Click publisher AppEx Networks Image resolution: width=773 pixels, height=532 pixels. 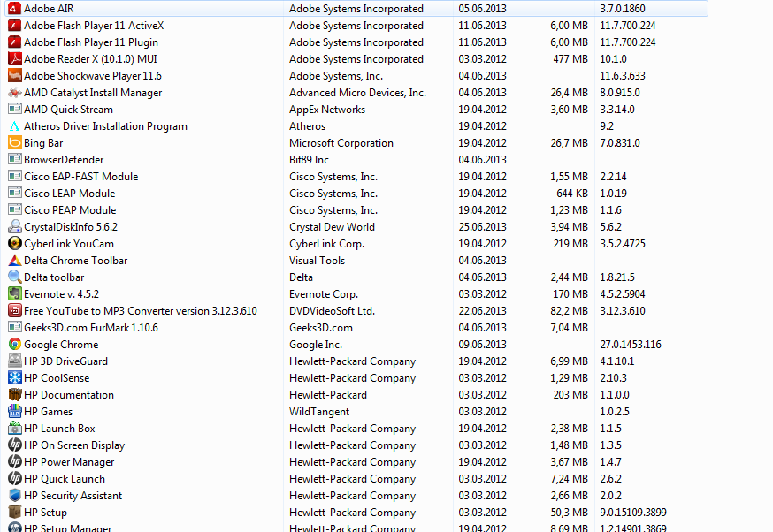pos(327,110)
